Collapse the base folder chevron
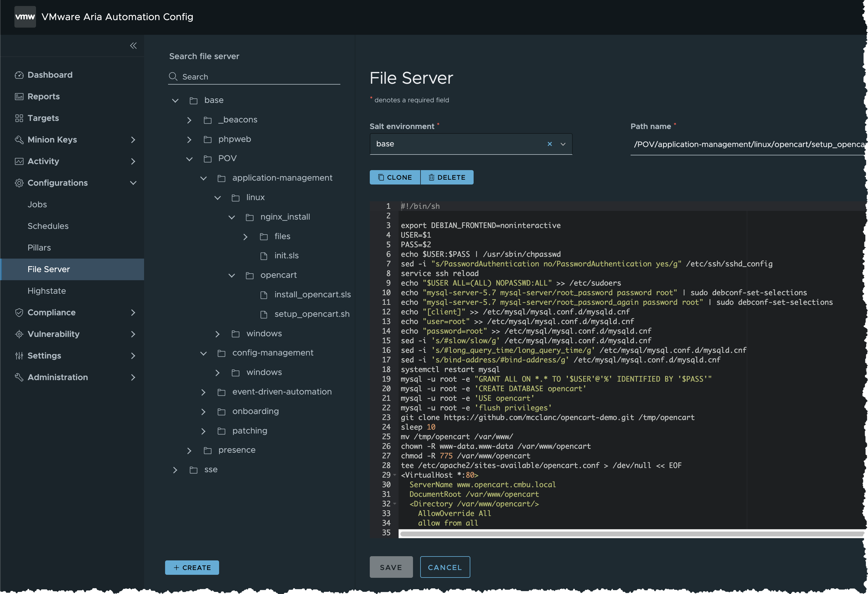 (175, 100)
